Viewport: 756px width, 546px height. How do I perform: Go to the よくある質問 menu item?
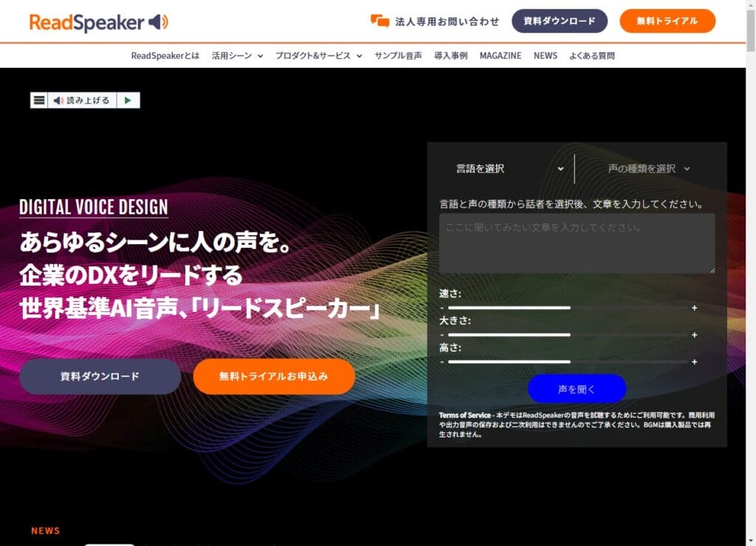click(592, 55)
